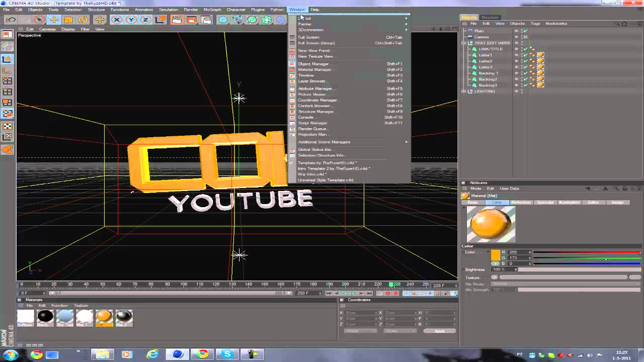Click the orange color swatch
Viewport: 644px width, 362px height.
pos(496,255)
